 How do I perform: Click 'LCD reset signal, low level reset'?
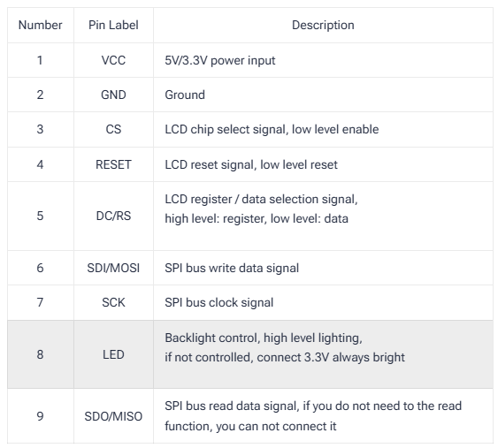click(x=251, y=165)
